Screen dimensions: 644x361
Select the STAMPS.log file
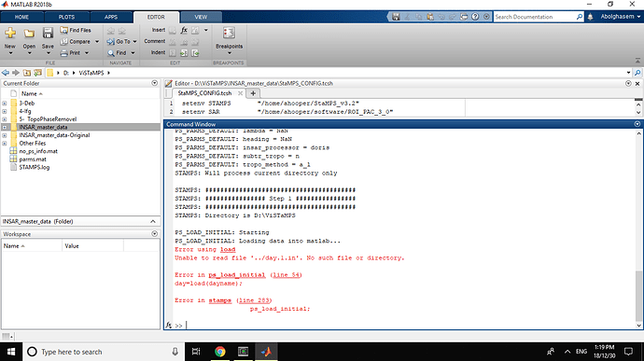point(35,167)
